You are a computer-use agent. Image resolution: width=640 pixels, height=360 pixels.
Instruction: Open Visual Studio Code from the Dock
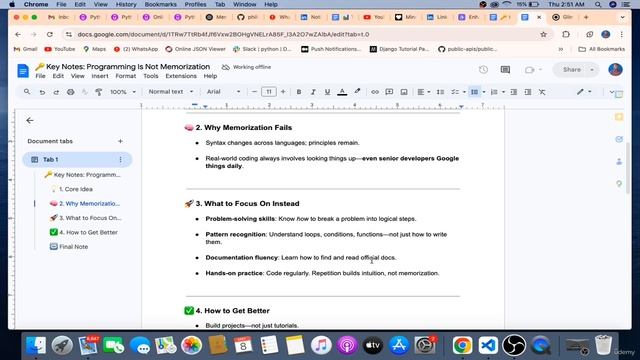(x=488, y=345)
